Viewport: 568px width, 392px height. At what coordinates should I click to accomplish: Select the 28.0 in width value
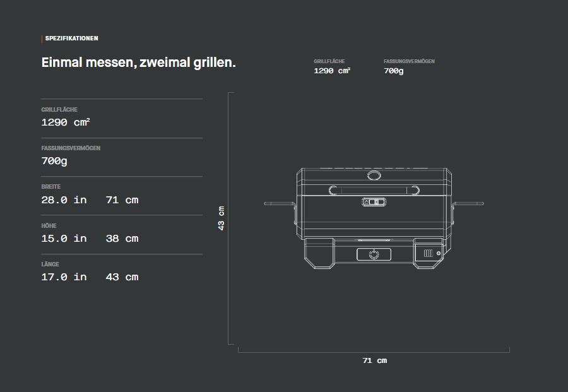(64, 200)
